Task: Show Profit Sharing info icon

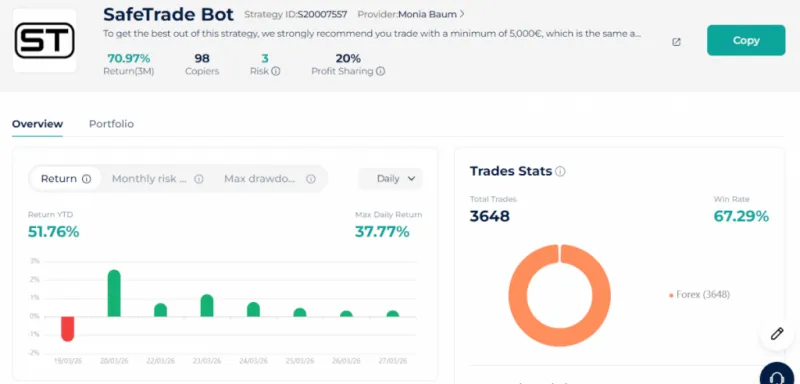Action: [380, 71]
